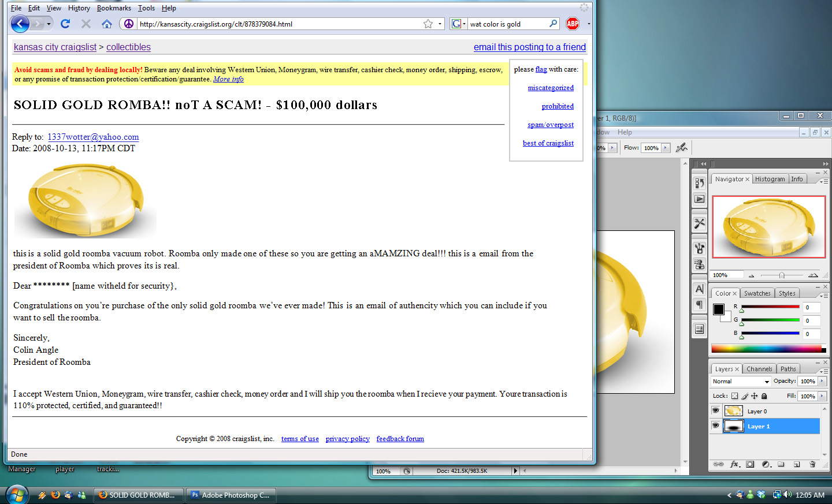The width and height of the screenshot is (832, 504).
Task: Zoom in navigator large mountains icon
Action: click(x=813, y=275)
